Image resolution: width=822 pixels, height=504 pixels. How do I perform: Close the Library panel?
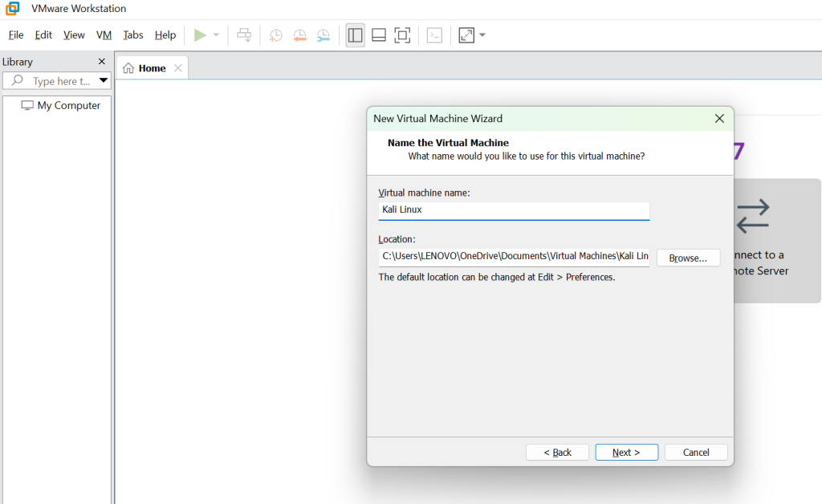pos(102,62)
